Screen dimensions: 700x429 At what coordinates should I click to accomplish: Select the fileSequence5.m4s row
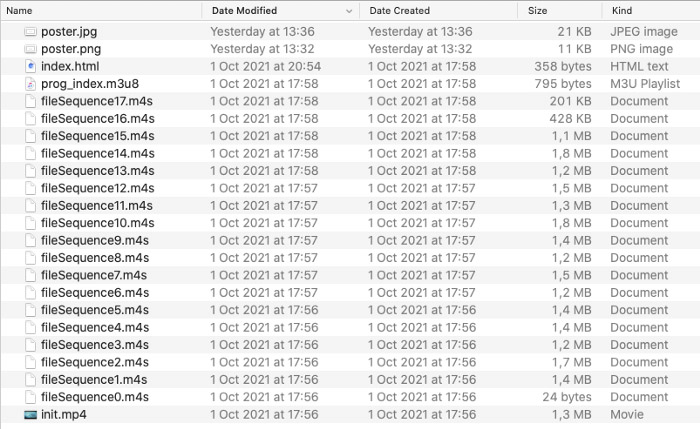350,310
